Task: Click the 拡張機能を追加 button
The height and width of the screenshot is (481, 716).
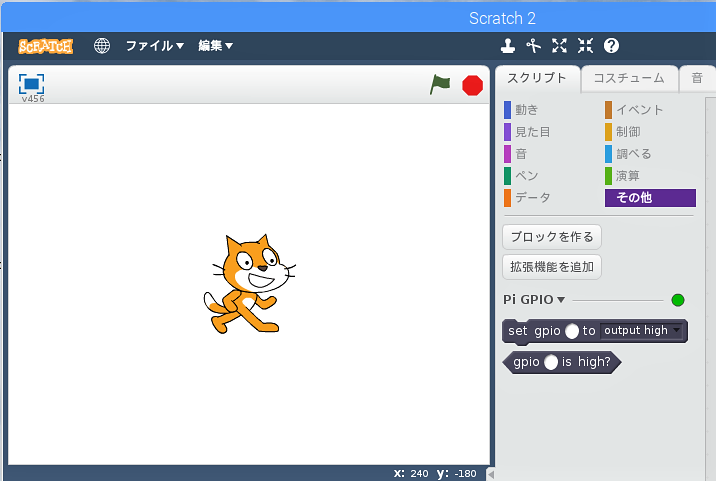Action: pyautogui.click(x=552, y=267)
